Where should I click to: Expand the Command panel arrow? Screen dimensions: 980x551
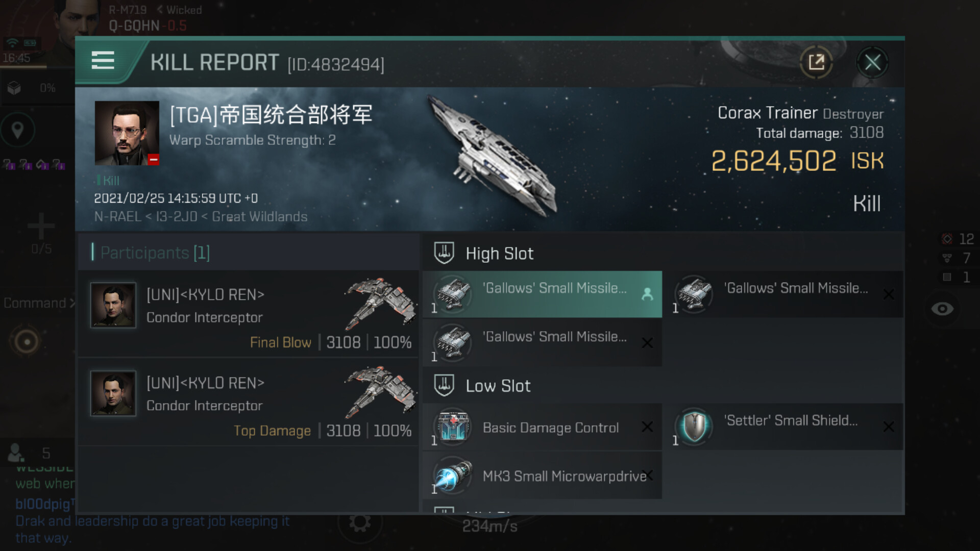tap(72, 303)
